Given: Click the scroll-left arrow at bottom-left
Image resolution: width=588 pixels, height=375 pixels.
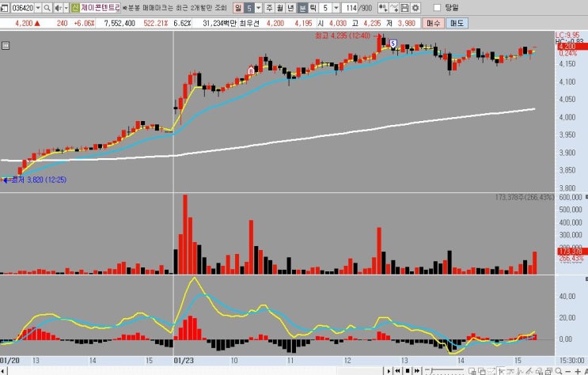Looking at the screenshot, I should pyautogui.click(x=3, y=371).
